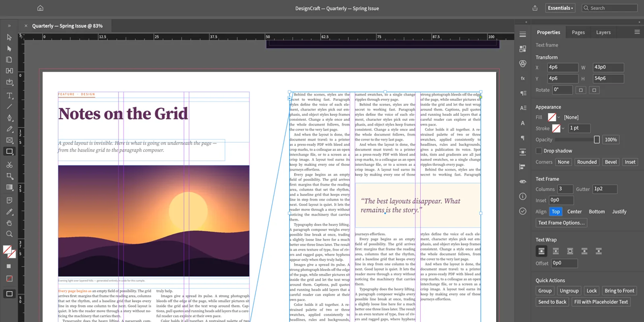
Task: Select the Properties tab
Action: tap(548, 32)
